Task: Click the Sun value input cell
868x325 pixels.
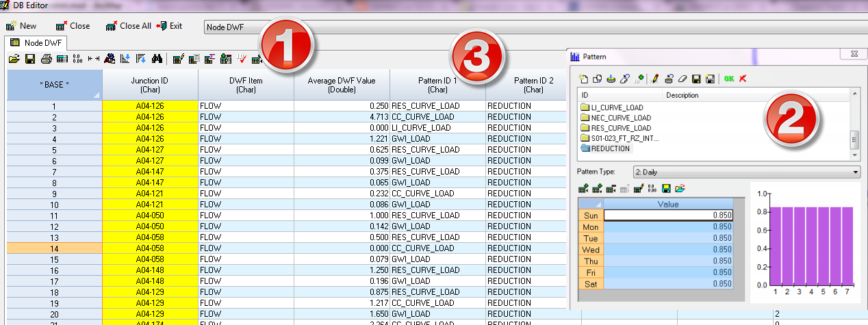Action: [668, 215]
